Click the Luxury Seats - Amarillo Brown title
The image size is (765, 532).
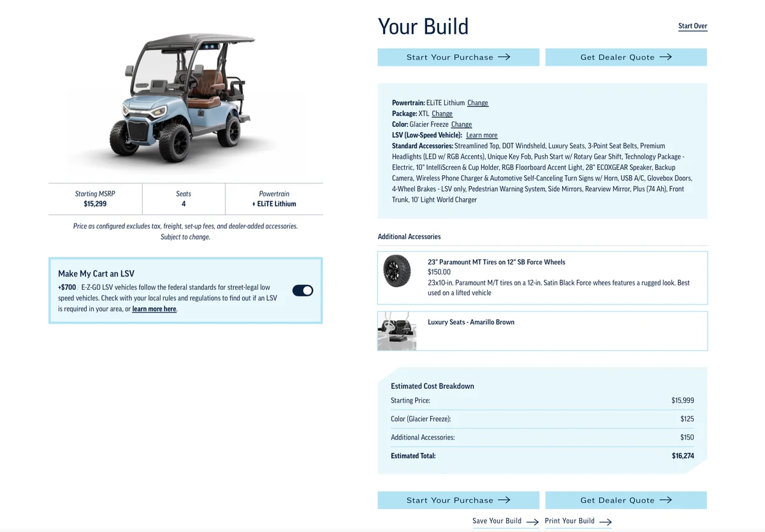click(471, 322)
